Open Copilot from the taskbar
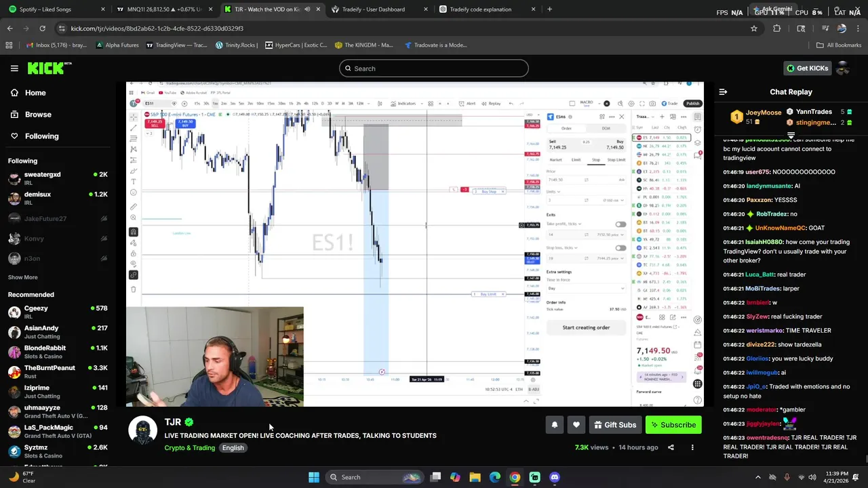Image resolution: width=868 pixels, height=488 pixels. click(x=455, y=477)
